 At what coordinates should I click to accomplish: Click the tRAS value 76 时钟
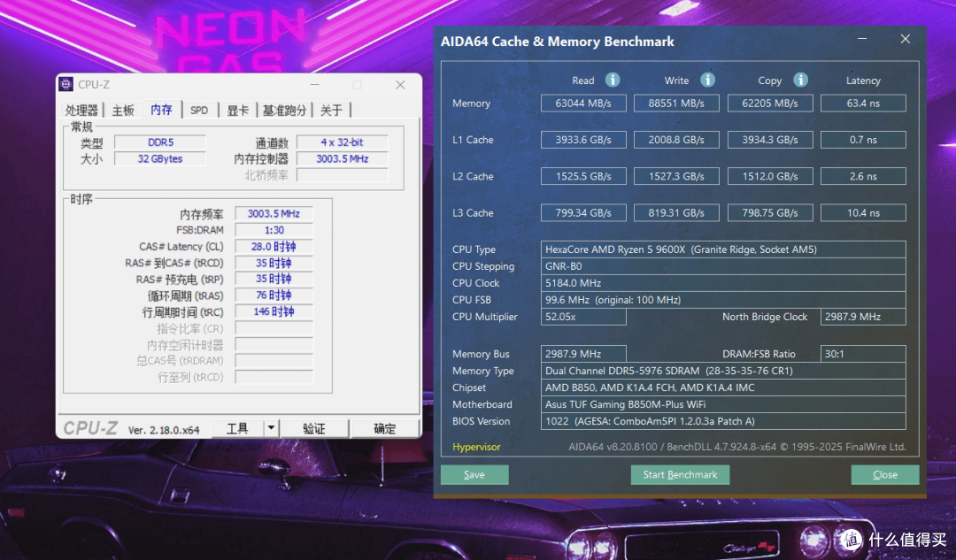(x=274, y=295)
